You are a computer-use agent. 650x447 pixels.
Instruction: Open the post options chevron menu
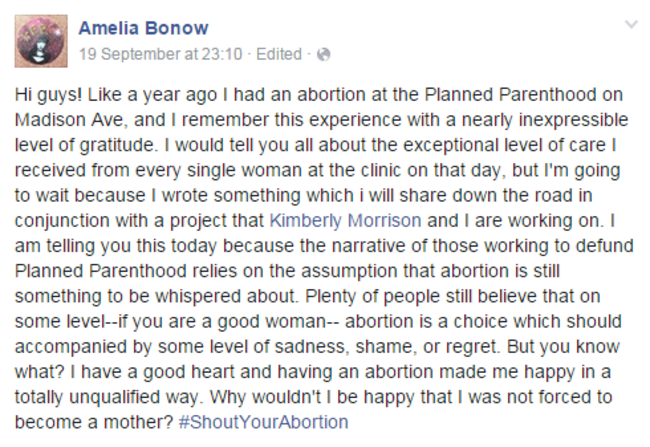tap(631, 24)
